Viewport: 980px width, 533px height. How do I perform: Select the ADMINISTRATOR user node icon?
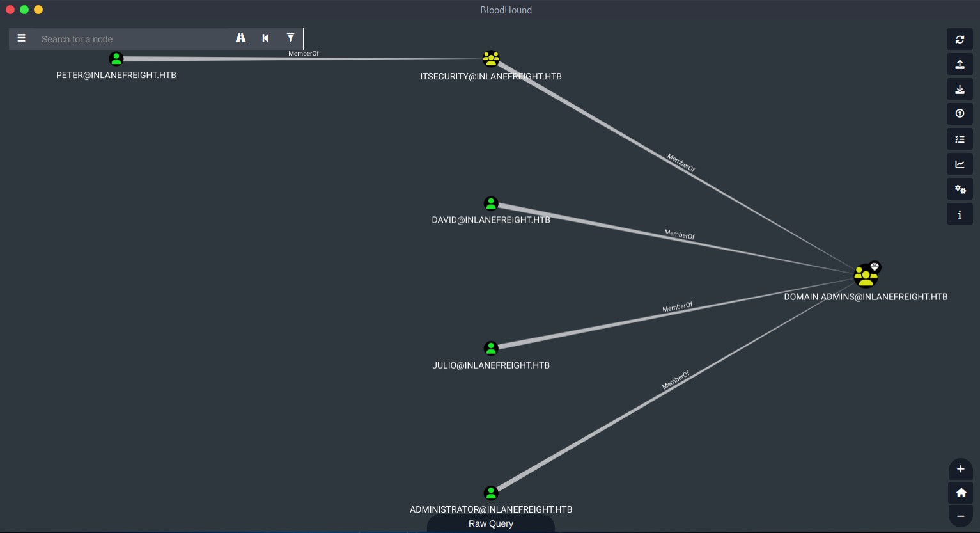pyautogui.click(x=491, y=493)
